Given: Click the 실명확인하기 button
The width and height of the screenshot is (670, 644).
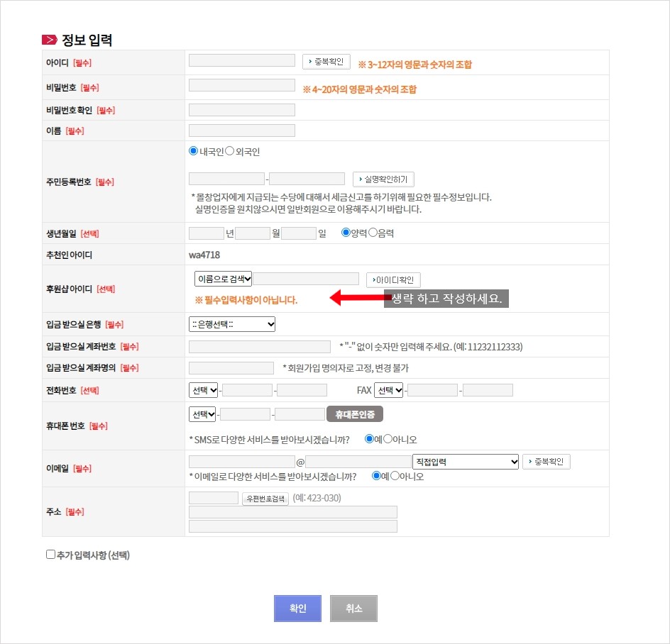Looking at the screenshot, I should click(383, 179).
